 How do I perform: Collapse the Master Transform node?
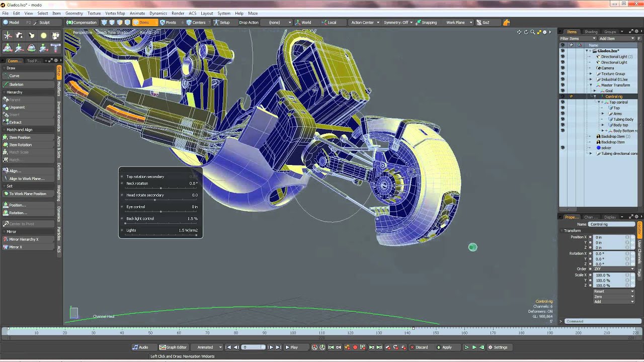click(591, 85)
